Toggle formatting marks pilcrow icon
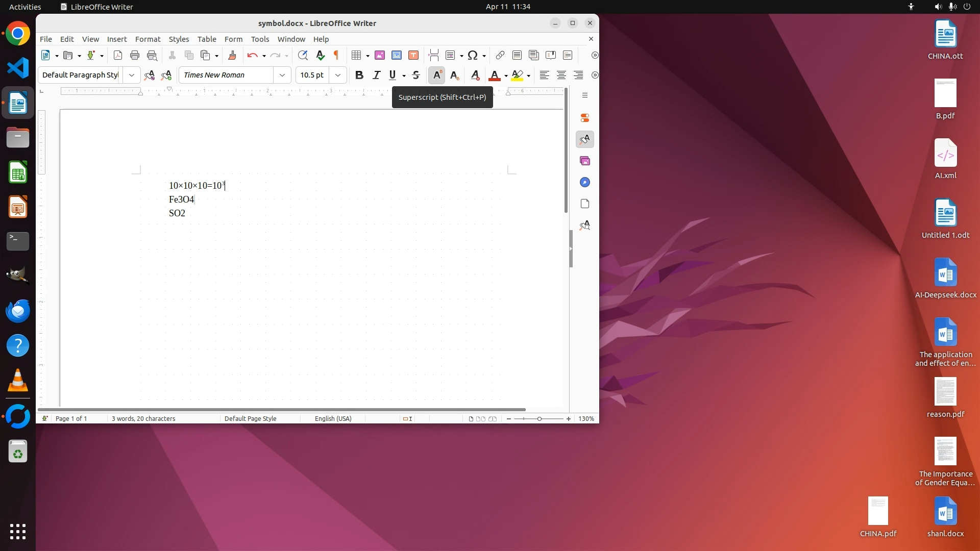The width and height of the screenshot is (980, 551). point(336,55)
